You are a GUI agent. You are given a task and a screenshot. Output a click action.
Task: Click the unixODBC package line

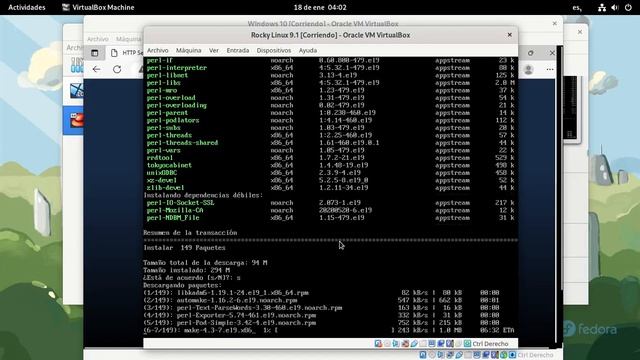(330, 173)
